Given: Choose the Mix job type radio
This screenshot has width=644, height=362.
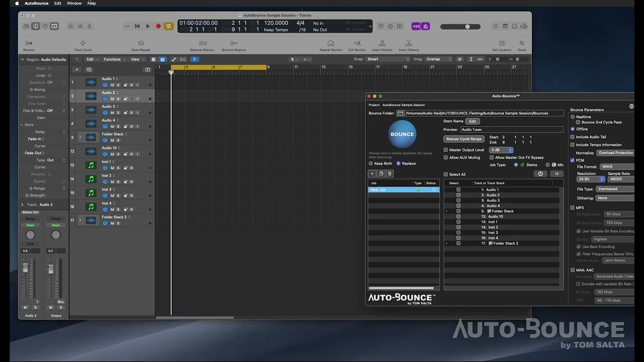Looking at the screenshot, I should click(x=548, y=165).
